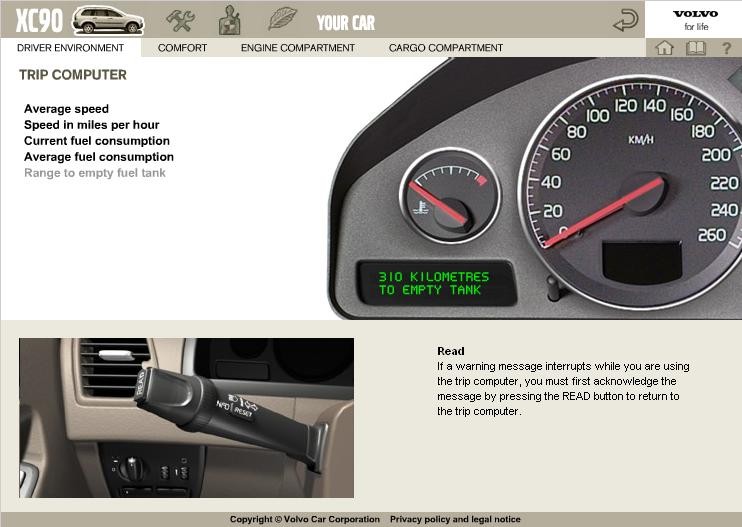
Task: Open the leaf environment section
Action: [x=283, y=19]
